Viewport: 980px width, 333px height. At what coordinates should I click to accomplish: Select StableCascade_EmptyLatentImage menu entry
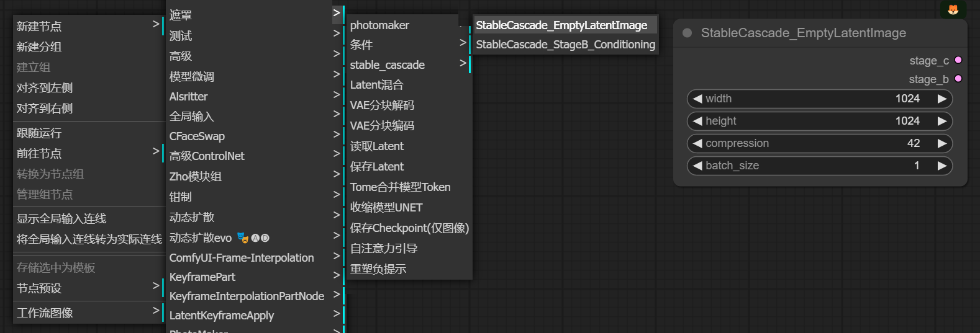pyautogui.click(x=565, y=25)
